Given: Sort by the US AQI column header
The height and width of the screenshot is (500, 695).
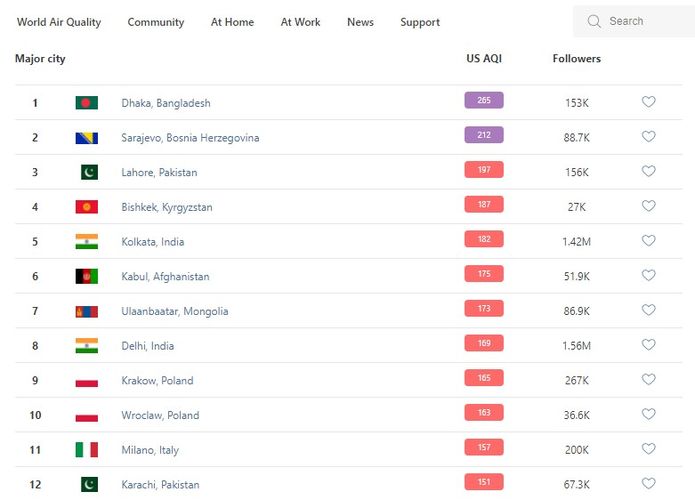Looking at the screenshot, I should coord(484,59).
